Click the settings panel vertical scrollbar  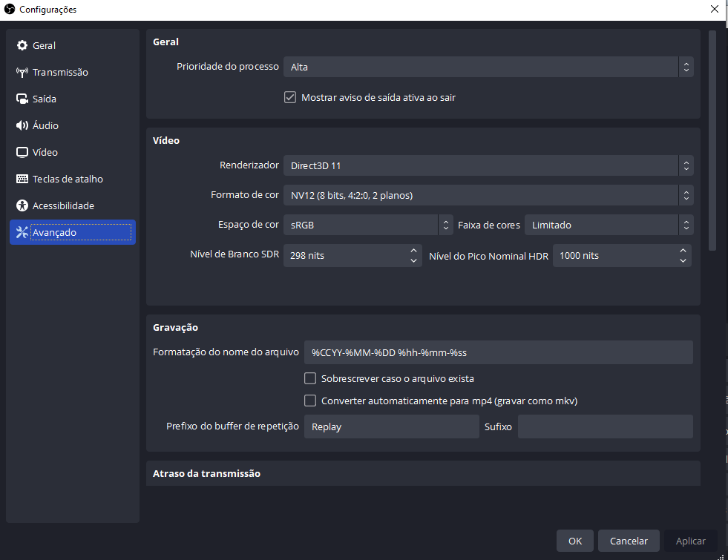click(712, 141)
